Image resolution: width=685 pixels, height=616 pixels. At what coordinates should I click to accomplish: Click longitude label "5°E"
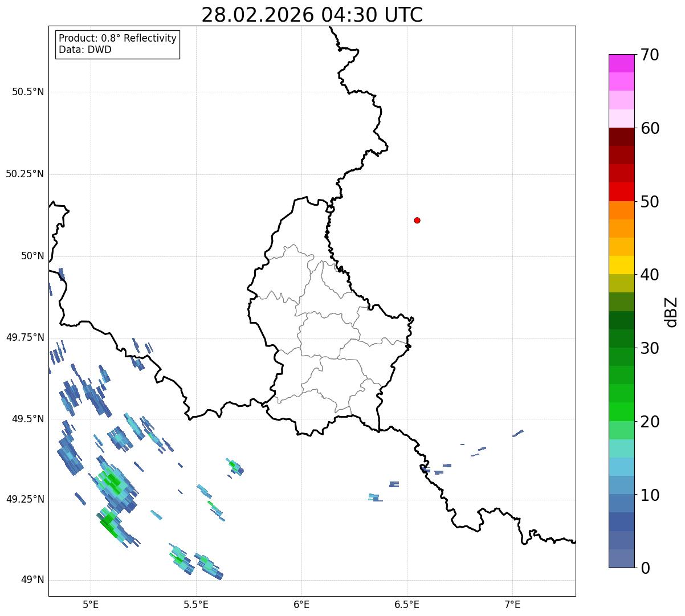pyautogui.click(x=91, y=604)
